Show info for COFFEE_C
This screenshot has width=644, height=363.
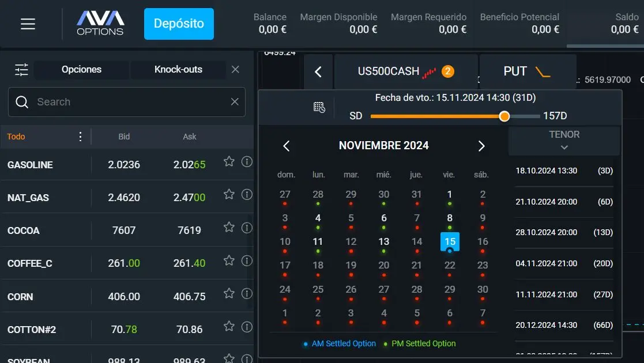(x=247, y=260)
